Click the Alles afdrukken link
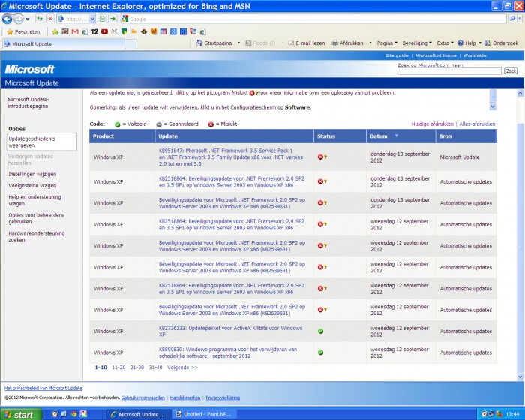 (x=477, y=124)
